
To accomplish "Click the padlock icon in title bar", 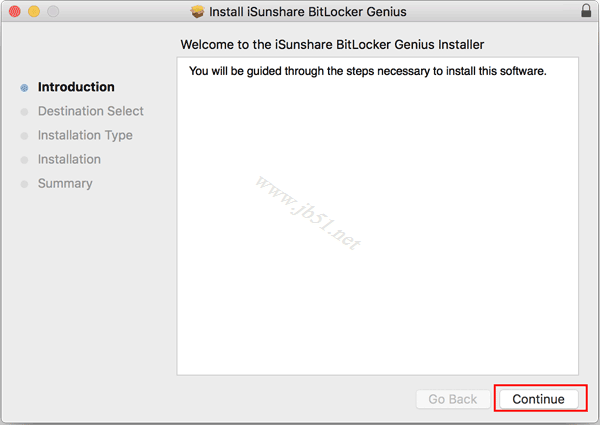I will (585, 11).
